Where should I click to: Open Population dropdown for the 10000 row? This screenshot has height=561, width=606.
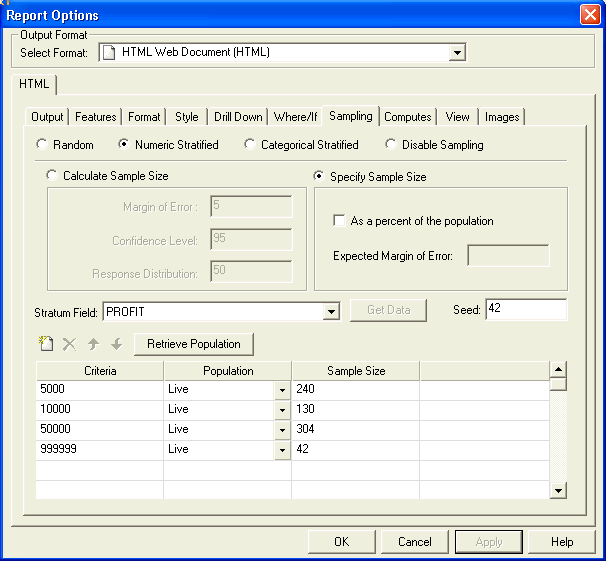coord(283,410)
